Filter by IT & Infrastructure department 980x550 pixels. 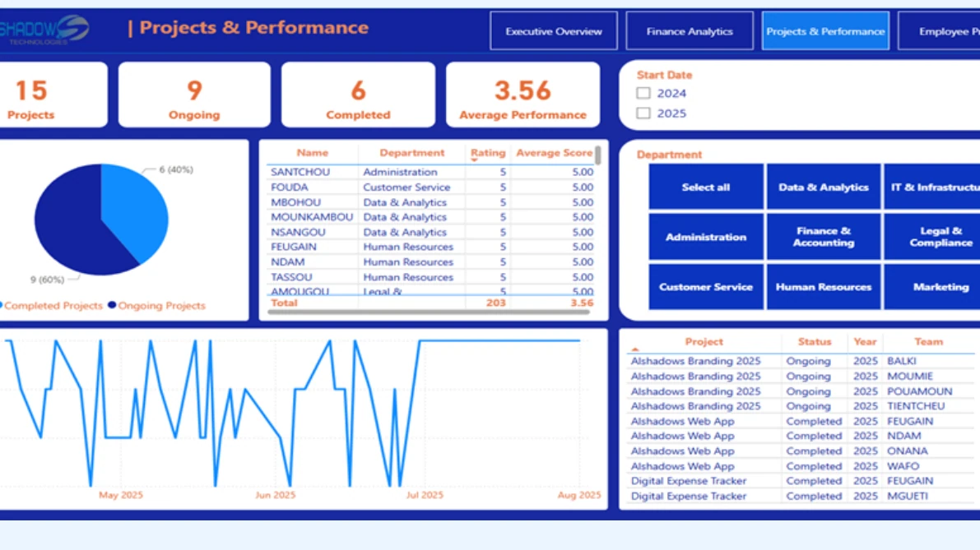click(932, 187)
